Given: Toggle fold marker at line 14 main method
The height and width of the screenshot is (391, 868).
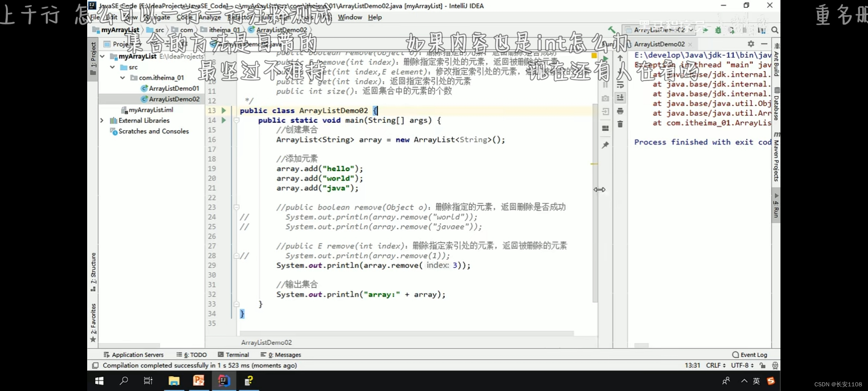Looking at the screenshot, I should (x=236, y=120).
